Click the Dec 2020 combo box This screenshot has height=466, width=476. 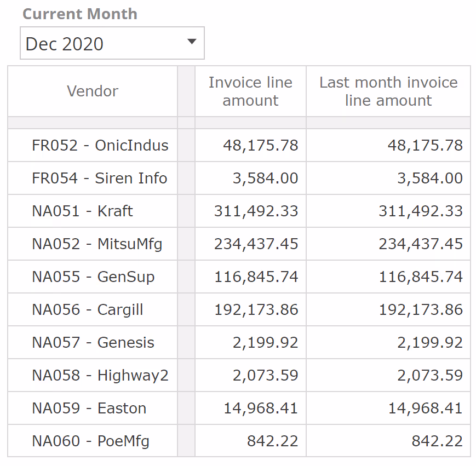tap(104, 43)
